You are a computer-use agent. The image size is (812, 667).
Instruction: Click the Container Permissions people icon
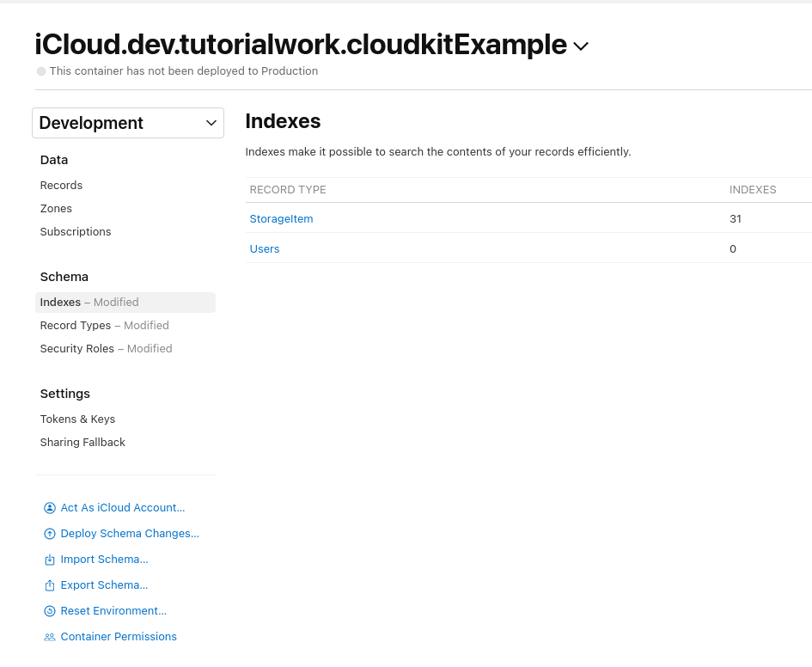[50, 636]
